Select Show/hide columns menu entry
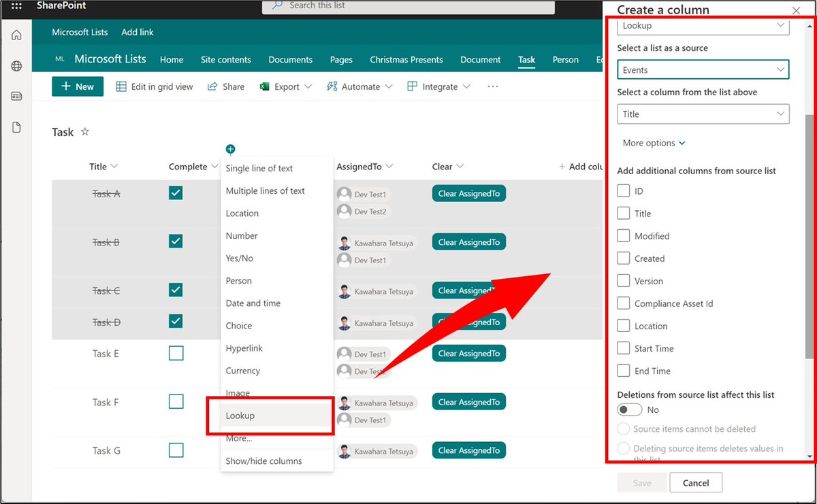 (x=277, y=461)
